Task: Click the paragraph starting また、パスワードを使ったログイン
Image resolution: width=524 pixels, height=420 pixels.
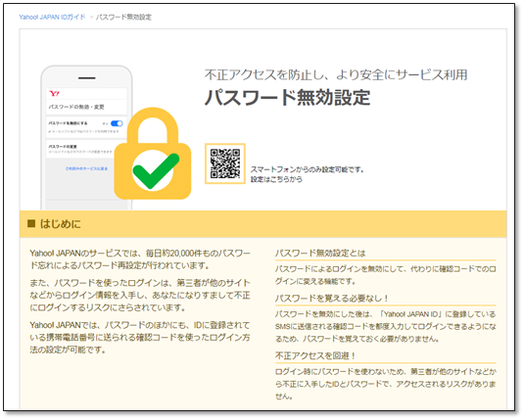Action: point(140,295)
